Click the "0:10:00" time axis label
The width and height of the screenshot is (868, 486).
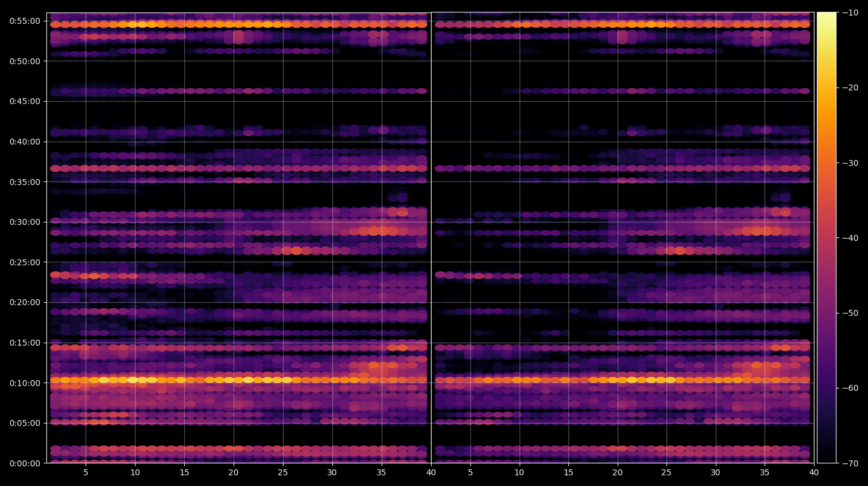25,383
